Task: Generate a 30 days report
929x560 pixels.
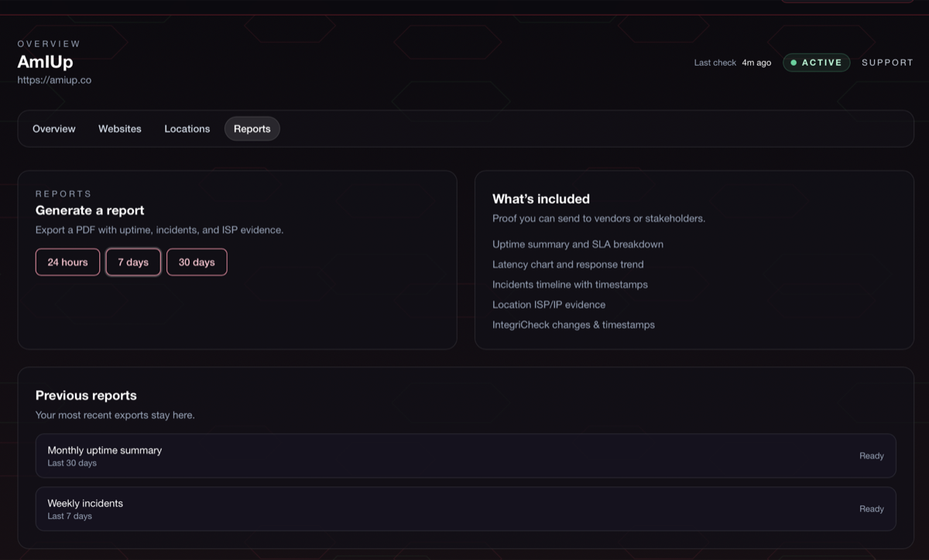Action: [x=197, y=261]
